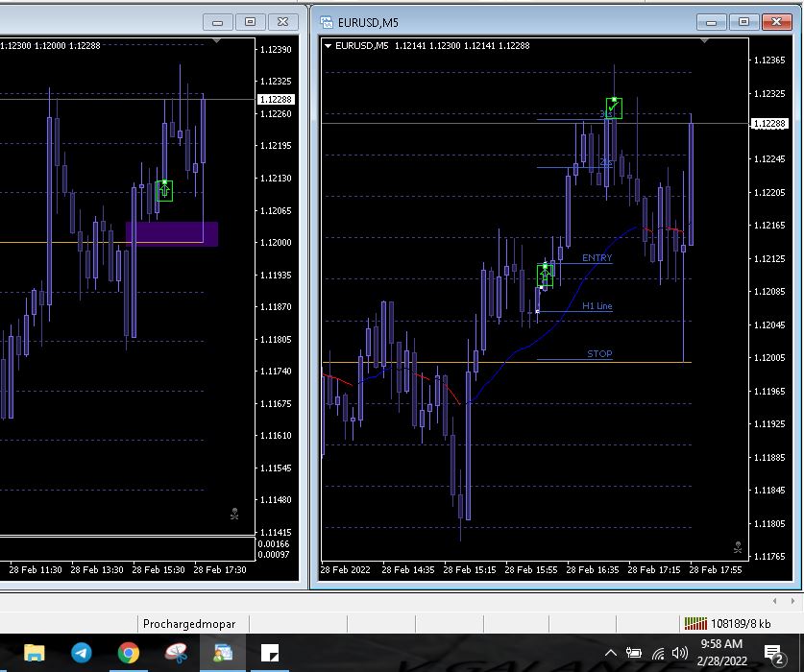The image size is (804, 672).
Task: Launch Google Chrome from the taskbar
Action: coord(128,653)
